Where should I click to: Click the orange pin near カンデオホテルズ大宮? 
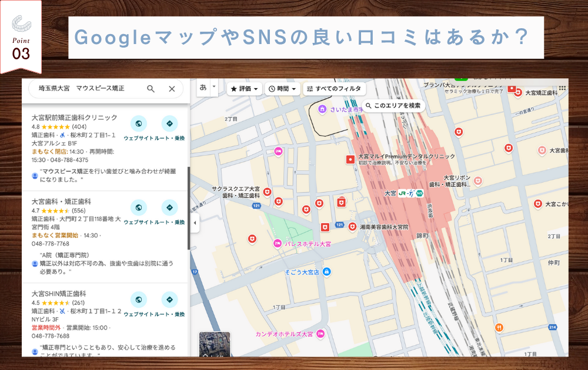point(499,325)
